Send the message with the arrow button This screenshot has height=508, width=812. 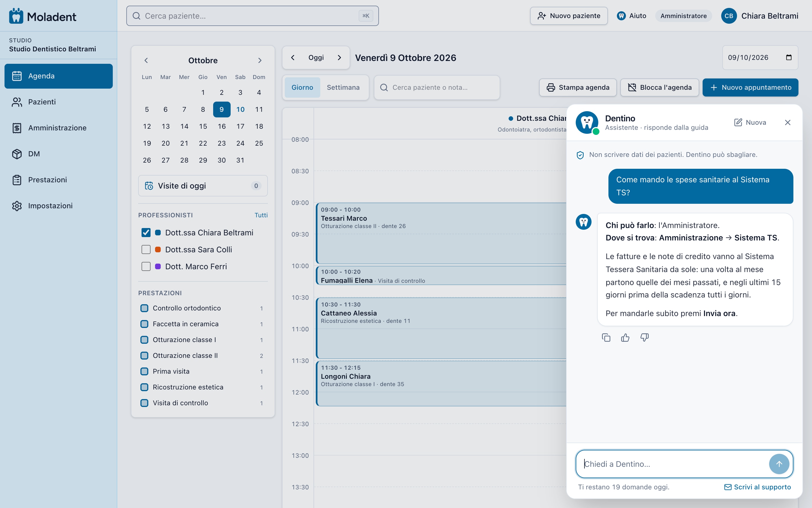click(x=779, y=464)
